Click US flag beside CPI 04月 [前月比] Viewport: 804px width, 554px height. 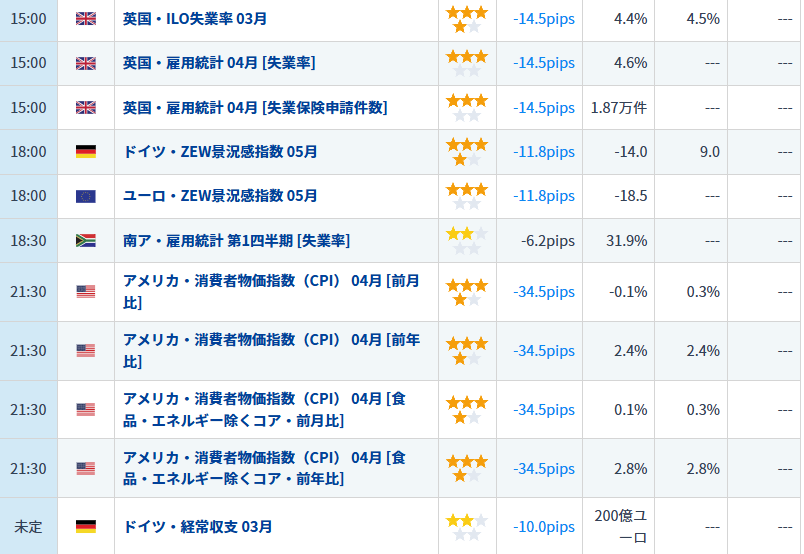(x=86, y=292)
